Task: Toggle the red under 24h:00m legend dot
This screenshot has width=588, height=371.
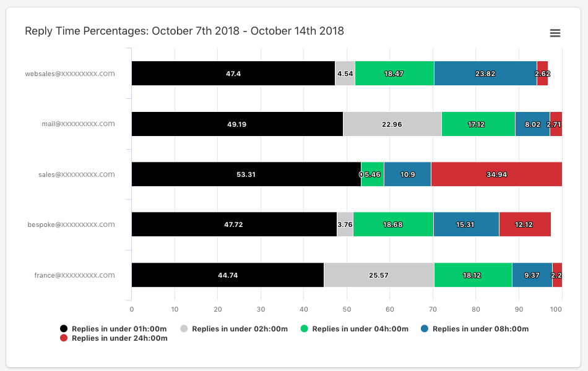Action: [64, 338]
